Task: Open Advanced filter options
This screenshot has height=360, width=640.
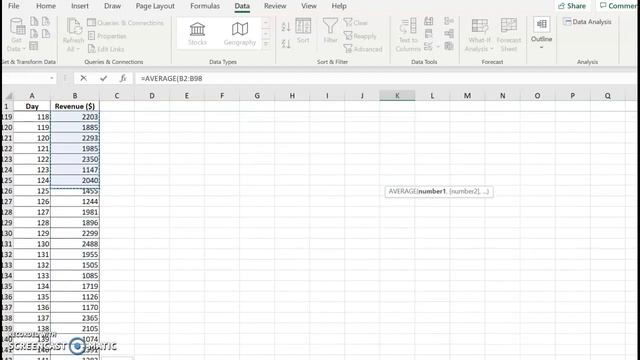Action: point(363,49)
